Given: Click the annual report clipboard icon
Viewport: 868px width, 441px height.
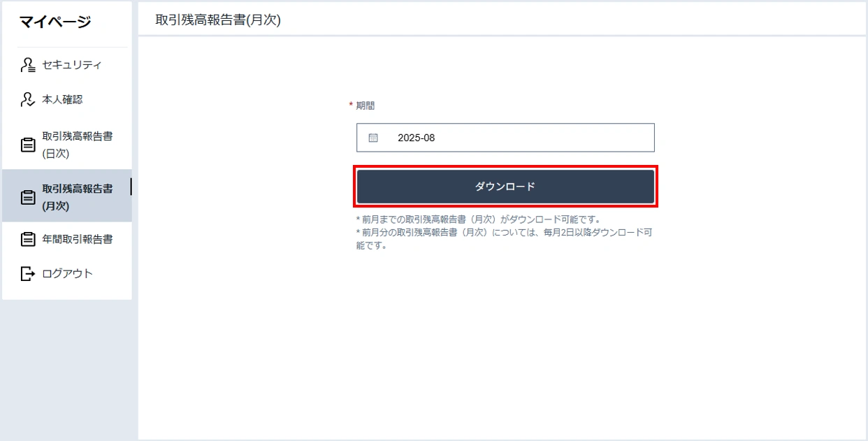Looking at the screenshot, I should tap(28, 239).
